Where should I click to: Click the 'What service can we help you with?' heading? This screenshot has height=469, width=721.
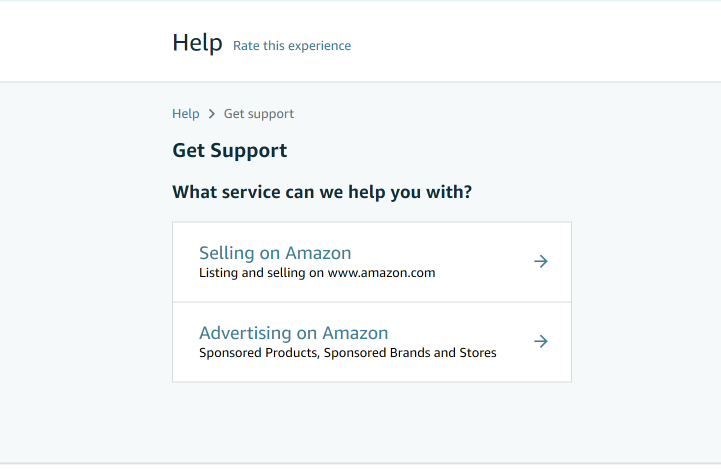(322, 192)
